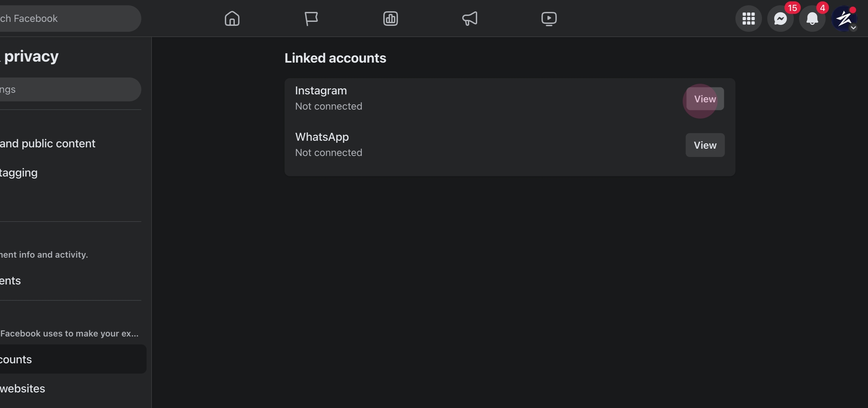Open the apps grid menu
The height and width of the screenshot is (408, 868).
tap(748, 18)
